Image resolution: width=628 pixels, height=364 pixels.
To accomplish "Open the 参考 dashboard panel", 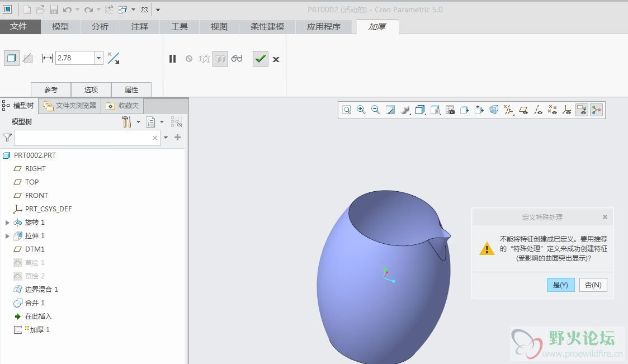I will tap(51, 89).
